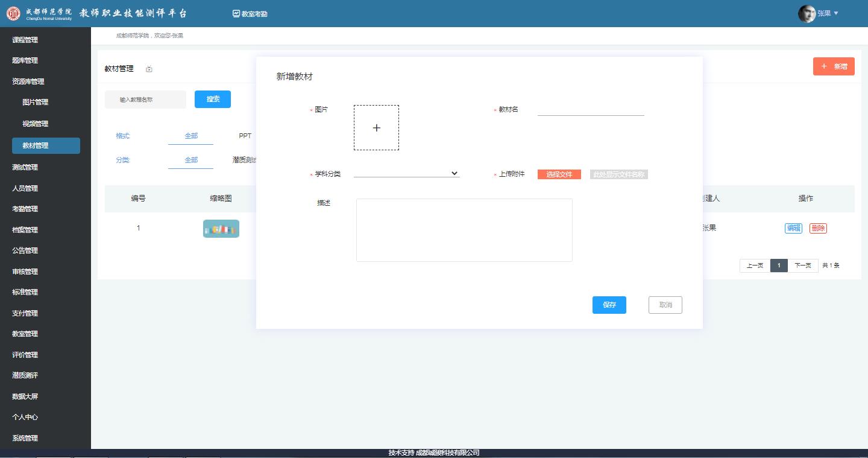The height and width of the screenshot is (458, 868).
Task: Expand the 张果 user dropdown arrow
Action: coord(836,13)
